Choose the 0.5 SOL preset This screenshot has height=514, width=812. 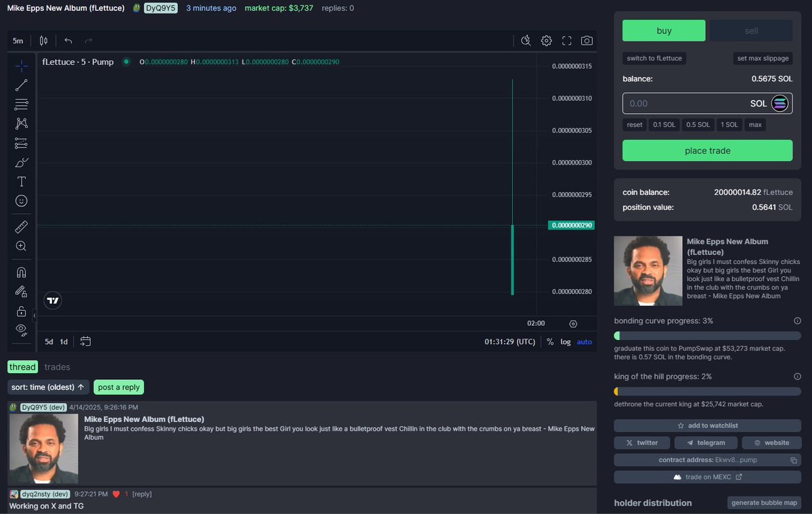698,125
